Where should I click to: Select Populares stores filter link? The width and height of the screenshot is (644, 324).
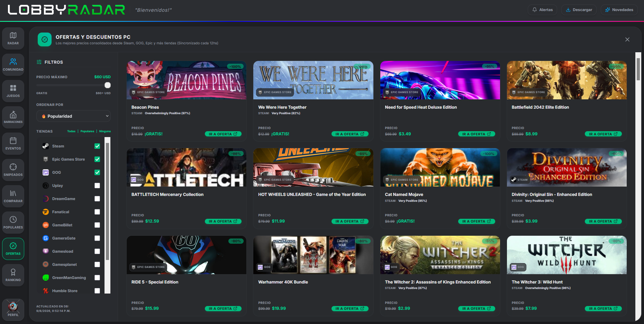point(87,131)
